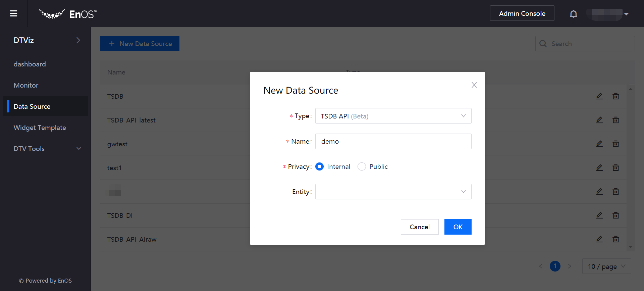Close the New Data Source dialog
Screen dimensions: 644x291
474,85
